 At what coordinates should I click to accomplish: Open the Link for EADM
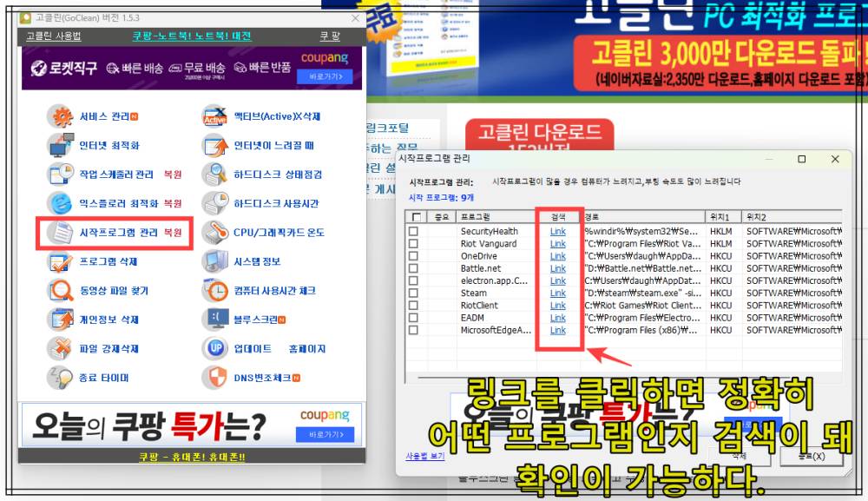pyautogui.click(x=558, y=318)
